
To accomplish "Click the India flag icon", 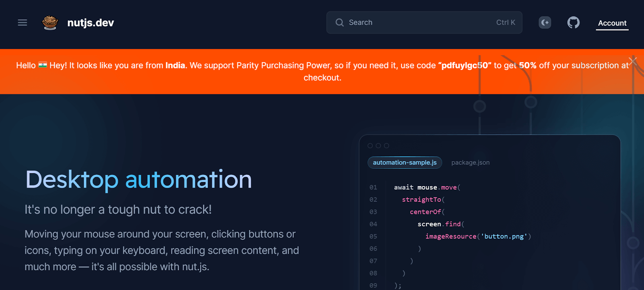I will pos(43,65).
